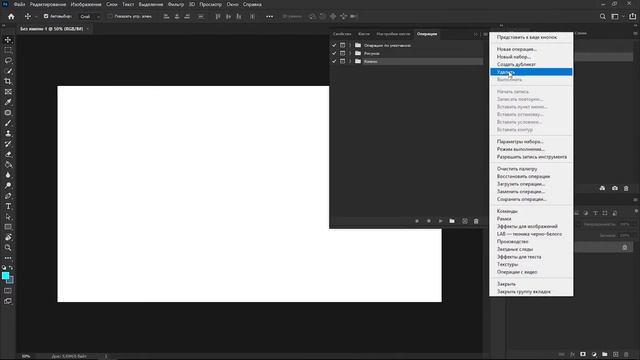Image resolution: width=640 pixels, height=360 pixels.
Task: Create new set folder icon in Actions panel
Action: [x=452, y=221]
